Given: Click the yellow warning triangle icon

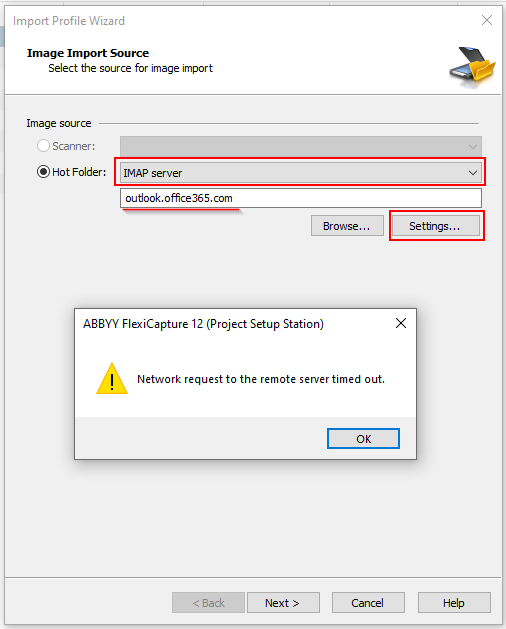Looking at the screenshot, I should click(x=112, y=379).
